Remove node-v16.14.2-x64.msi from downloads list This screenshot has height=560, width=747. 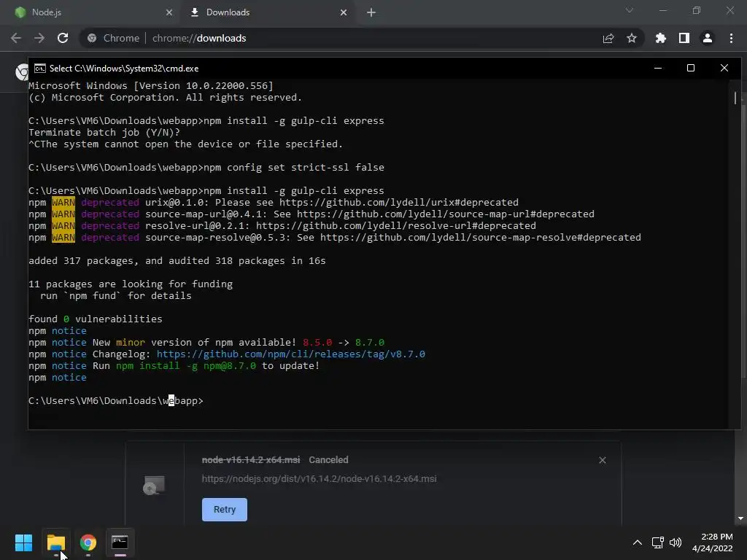pos(603,460)
